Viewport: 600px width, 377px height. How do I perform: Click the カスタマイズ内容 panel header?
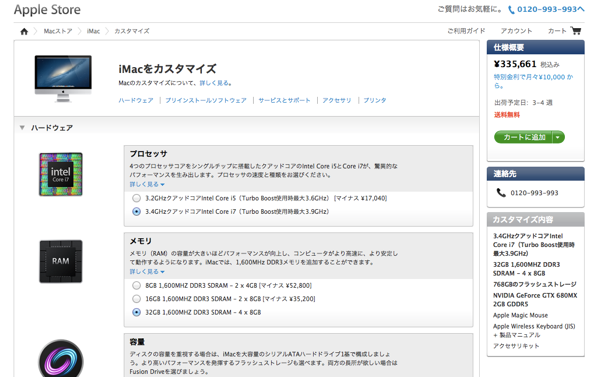pyautogui.click(x=535, y=220)
